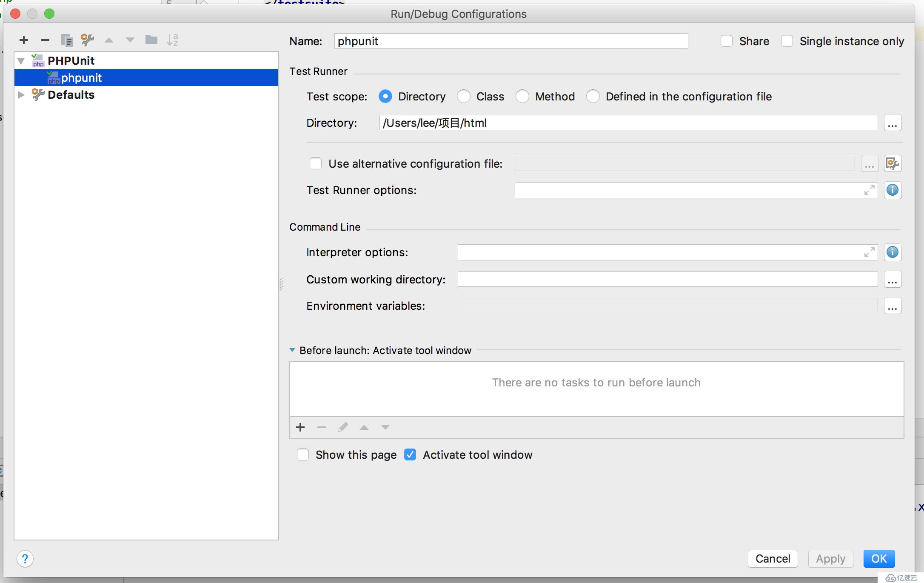Open the Edit Defaults wrench icon in the toolbar
924x583 pixels.
88,40
